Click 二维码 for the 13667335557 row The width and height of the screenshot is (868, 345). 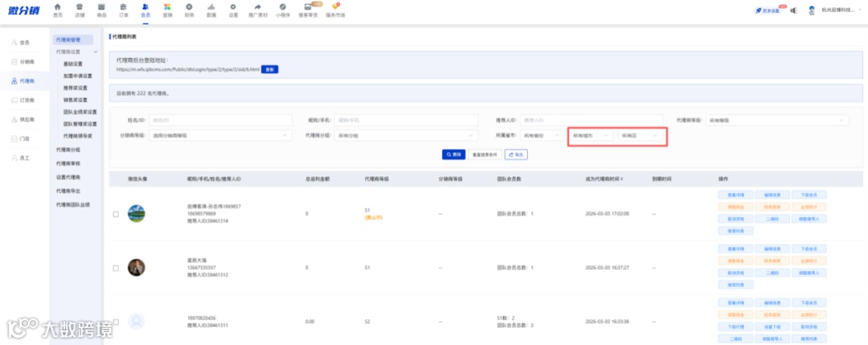coord(772,273)
